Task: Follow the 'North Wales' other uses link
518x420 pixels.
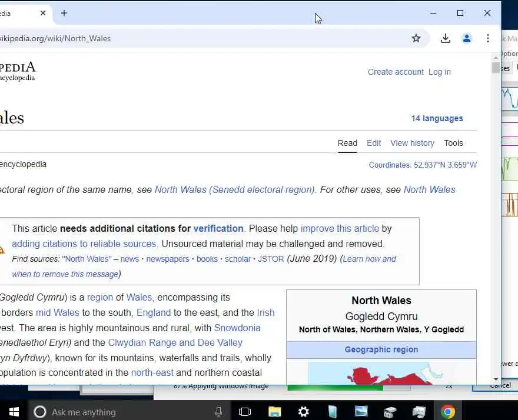Action: click(x=430, y=190)
